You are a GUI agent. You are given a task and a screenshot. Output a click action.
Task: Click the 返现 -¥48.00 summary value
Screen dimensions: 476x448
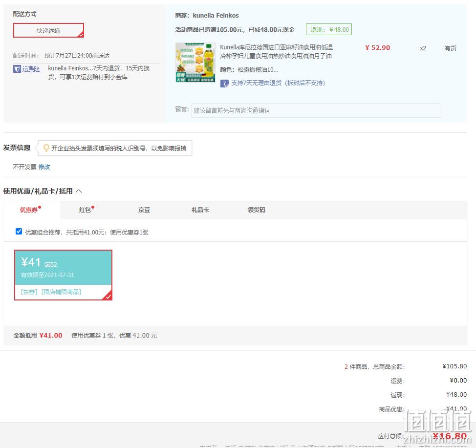[x=455, y=395]
